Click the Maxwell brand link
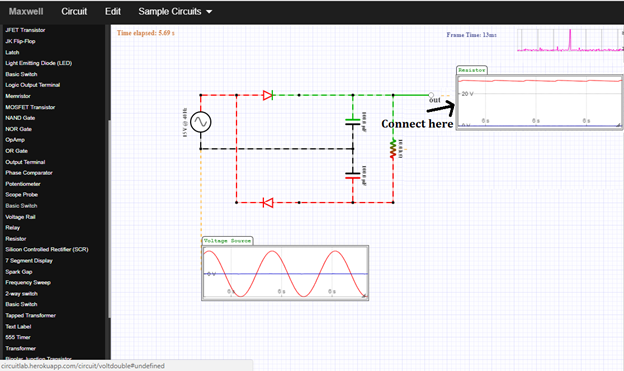 (26, 12)
